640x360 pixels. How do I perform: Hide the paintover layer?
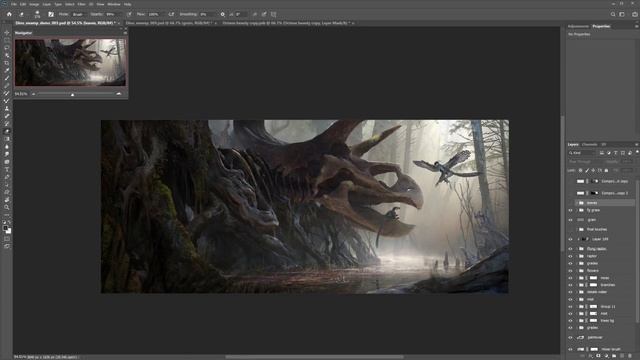click(571, 338)
